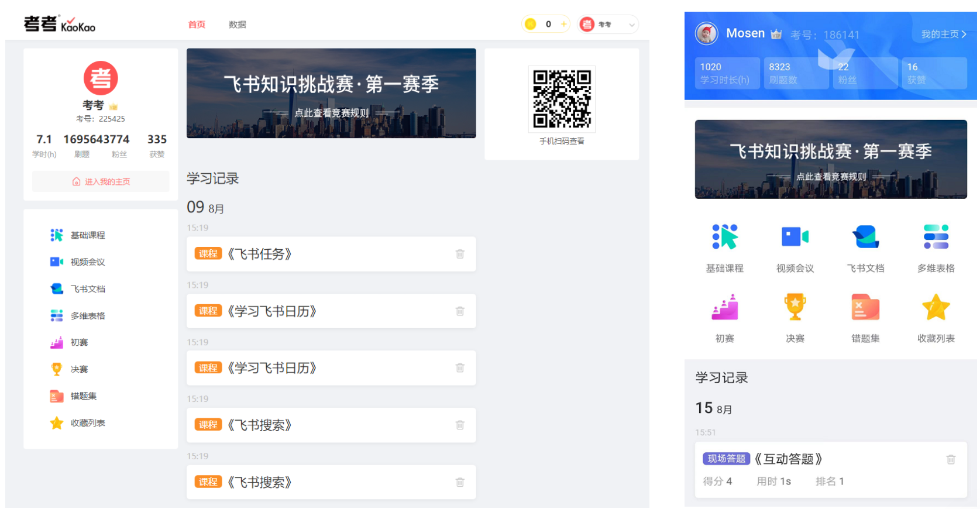Image resolution: width=980 pixels, height=509 pixels.
Task: Click the 课程 tag on the 《飞书任务》 record
Action: (208, 254)
